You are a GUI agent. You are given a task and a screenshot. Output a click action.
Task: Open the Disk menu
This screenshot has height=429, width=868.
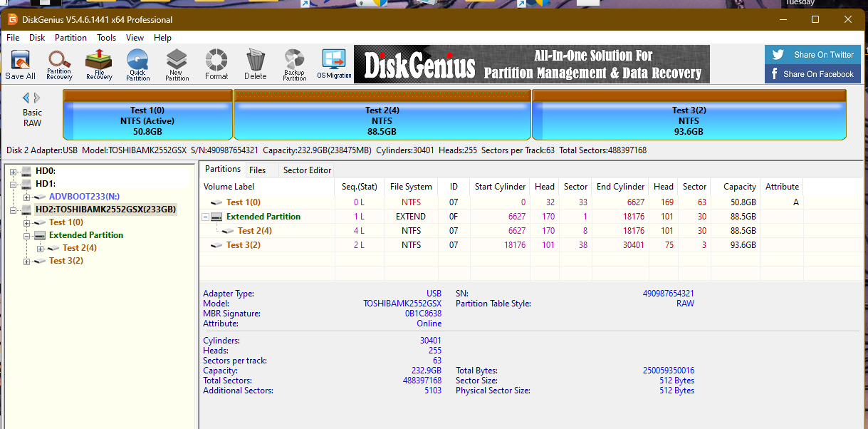pyautogui.click(x=37, y=38)
